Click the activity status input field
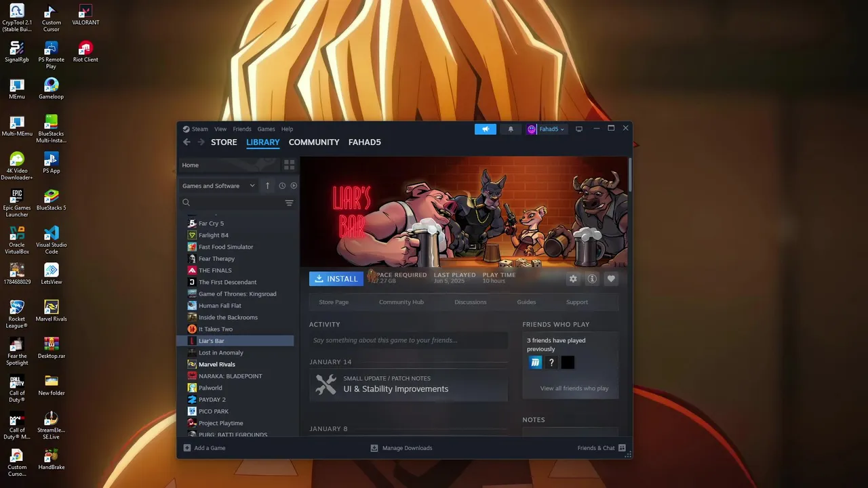The height and width of the screenshot is (488, 868). pos(408,340)
